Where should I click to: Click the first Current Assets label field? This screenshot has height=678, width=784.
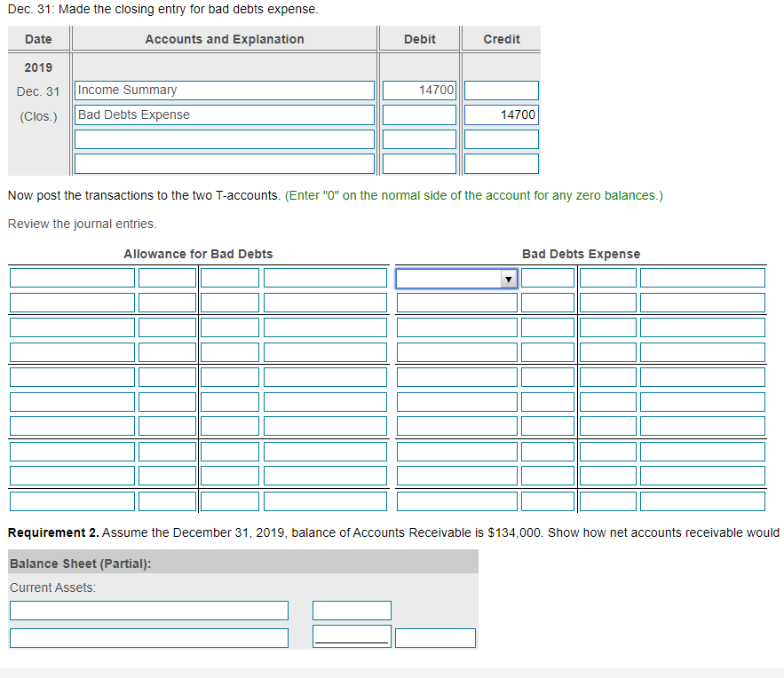tap(149, 611)
